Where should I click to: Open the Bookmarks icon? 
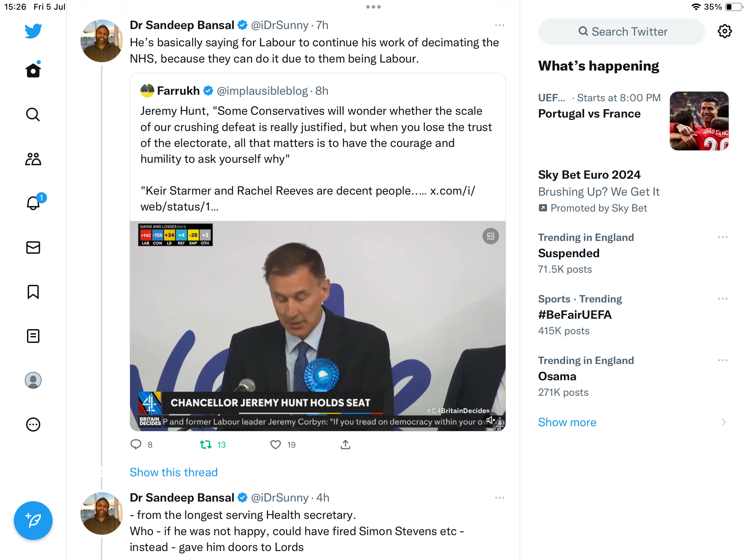33,292
